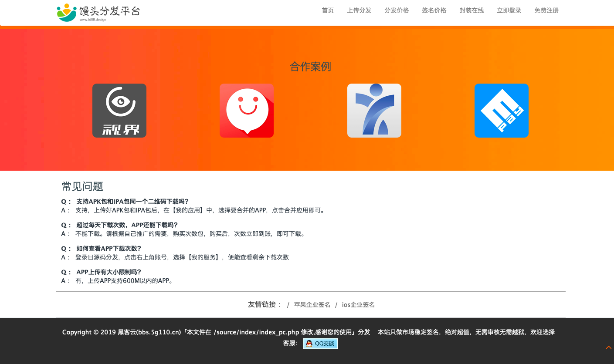Viewport: 614px width, 364px height.
Task: Click the orange scroll-to-top arrow
Action: tap(609, 347)
